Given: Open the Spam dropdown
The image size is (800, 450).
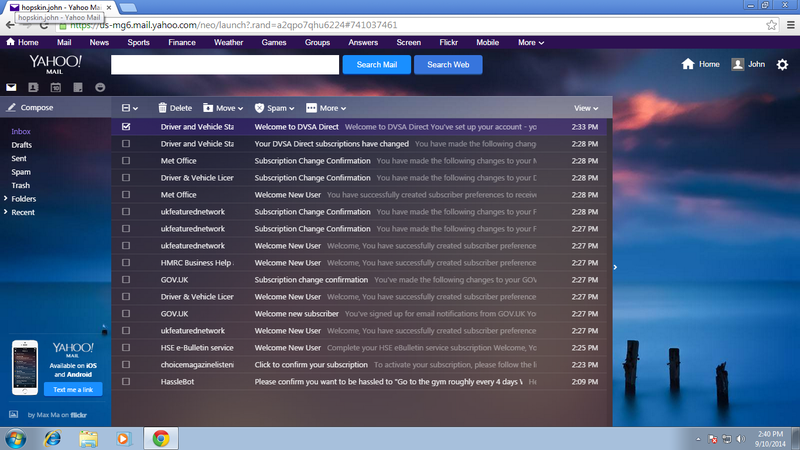Looking at the screenshot, I should [x=274, y=108].
